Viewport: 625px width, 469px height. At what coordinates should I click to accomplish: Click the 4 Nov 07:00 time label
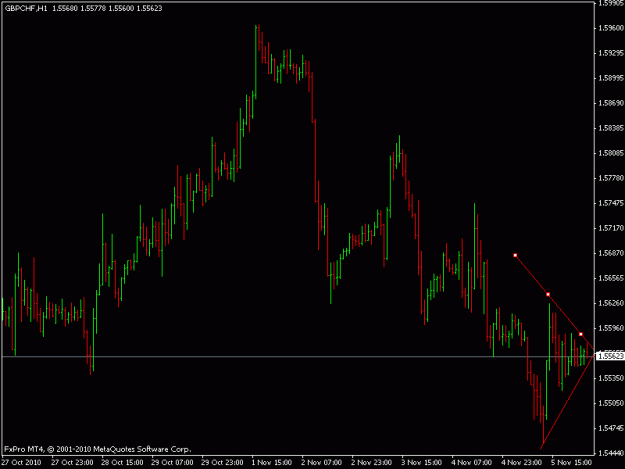[472, 463]
